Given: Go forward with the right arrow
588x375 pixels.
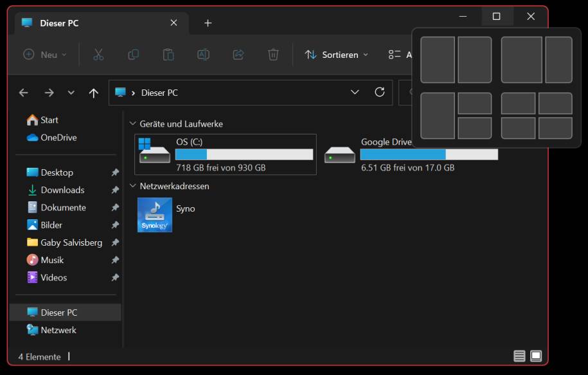Looking at the screenshot, I should pos(49,93).
